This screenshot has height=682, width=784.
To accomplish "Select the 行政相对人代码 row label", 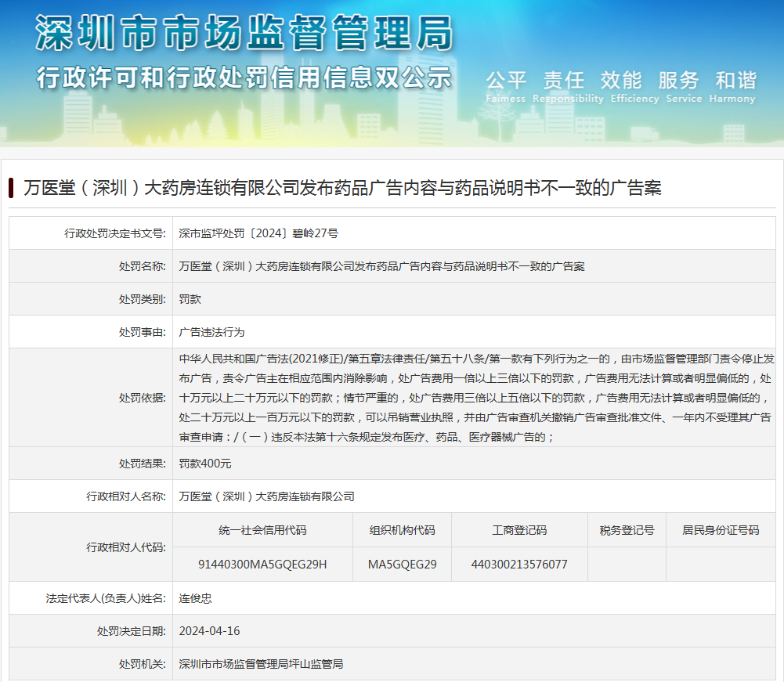I will [126, 548].
